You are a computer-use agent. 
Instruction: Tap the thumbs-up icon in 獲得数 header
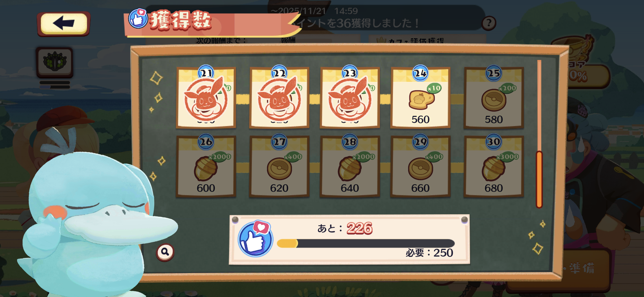138,18
